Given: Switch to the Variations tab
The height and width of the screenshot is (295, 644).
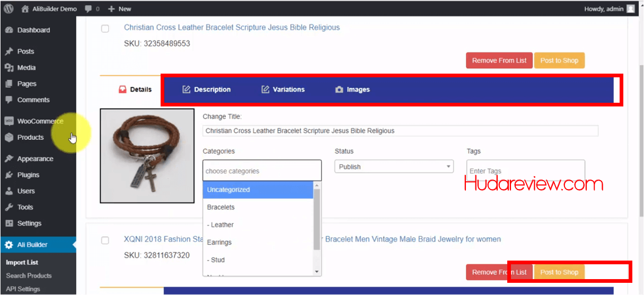Looking at the screenshot, I should click(283, 90).
